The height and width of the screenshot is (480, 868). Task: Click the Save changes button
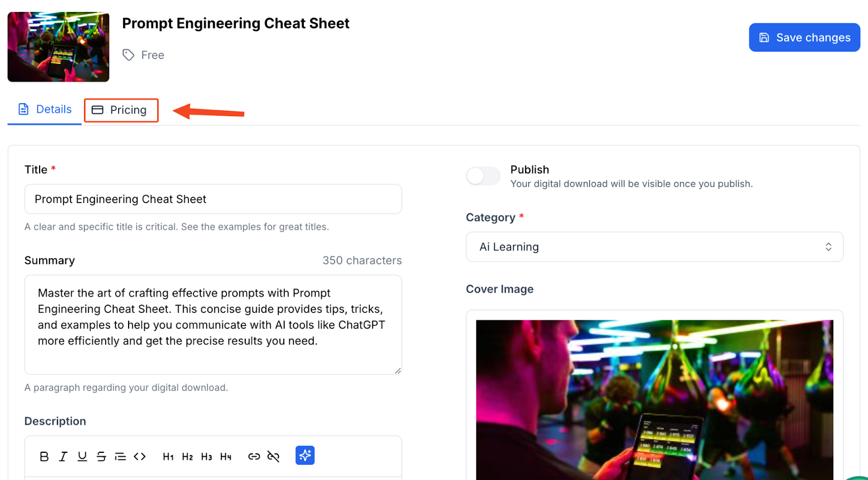(x=805, y=37)
